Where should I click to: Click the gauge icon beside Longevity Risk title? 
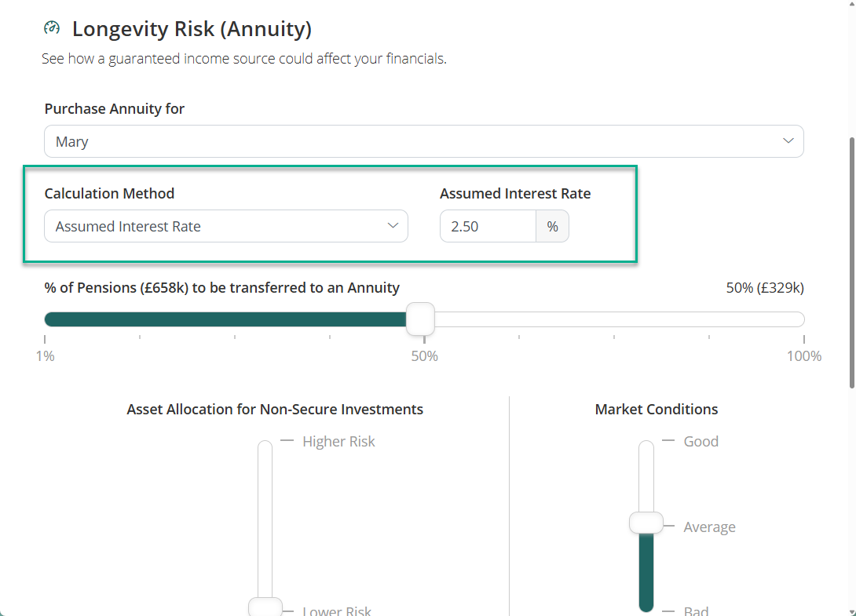[x=52, y=29]
